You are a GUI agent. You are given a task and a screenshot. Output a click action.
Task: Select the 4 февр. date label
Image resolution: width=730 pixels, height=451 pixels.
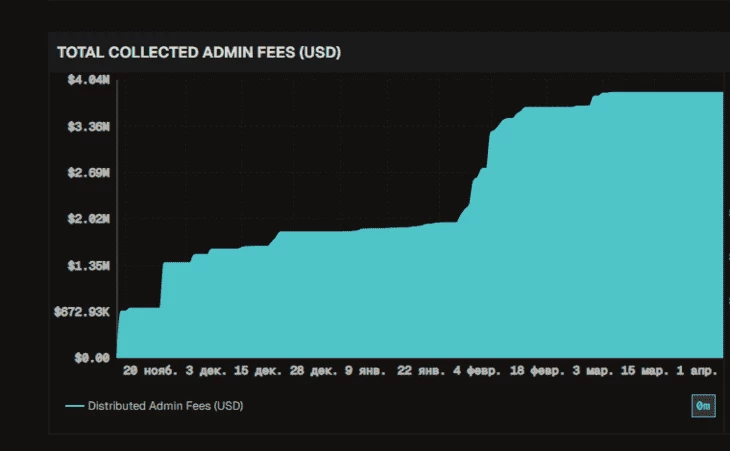pos(477,371)
